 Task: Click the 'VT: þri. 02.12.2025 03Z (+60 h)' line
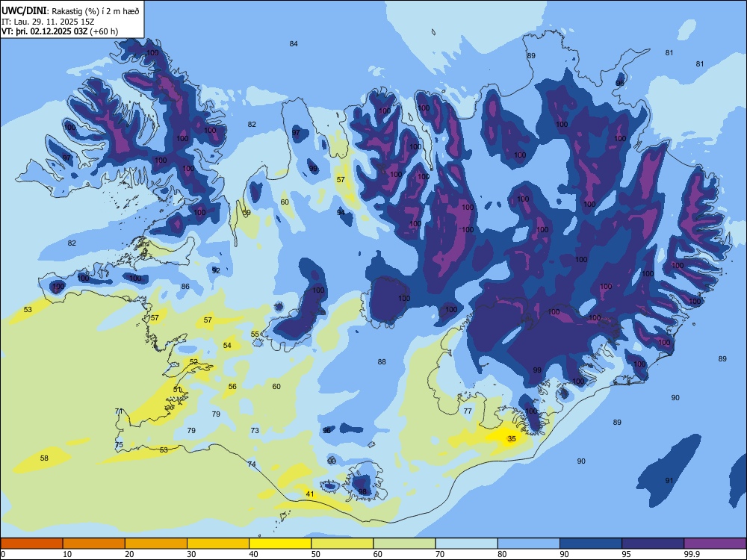(x=60, y=31)
